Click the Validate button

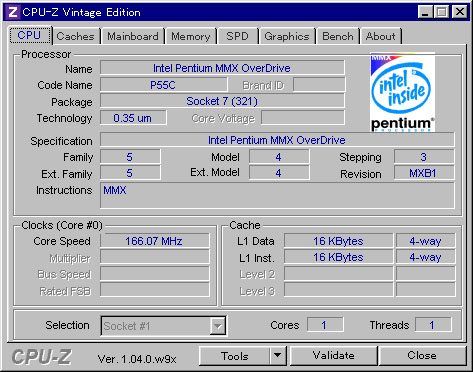[334, 356]
